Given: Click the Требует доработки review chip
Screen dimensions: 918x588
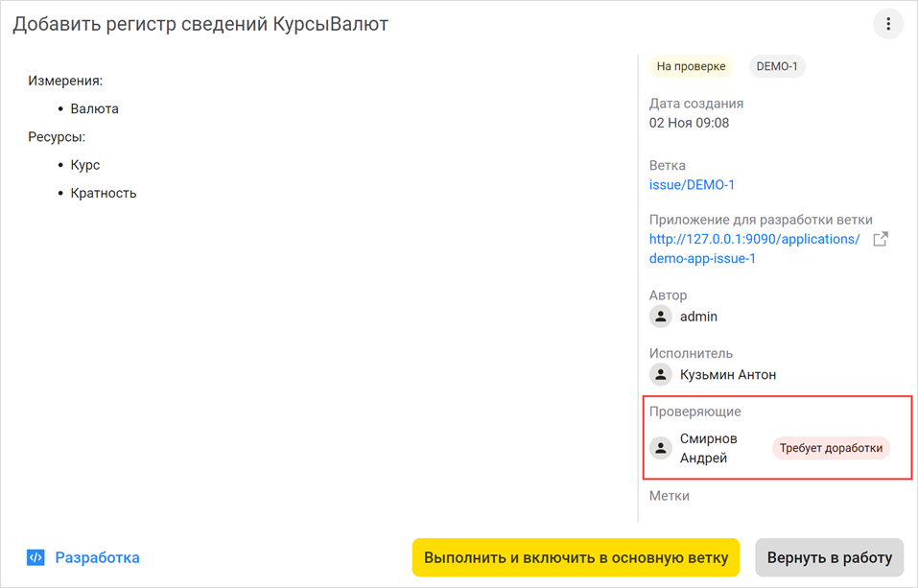Looking at the screenshot, I should pyautogui.click(x=831, y=447).
